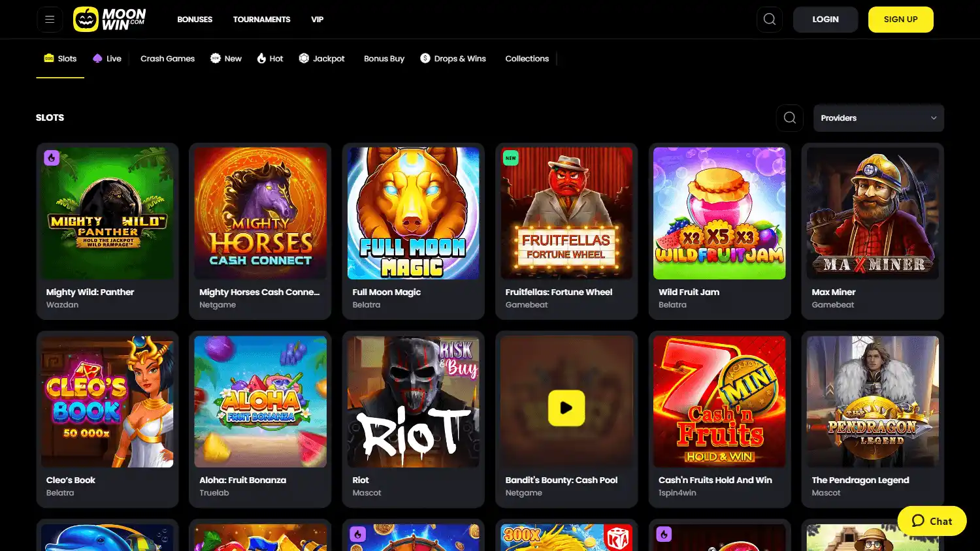Switch to Crash Games tab

[x=167, y=59]
